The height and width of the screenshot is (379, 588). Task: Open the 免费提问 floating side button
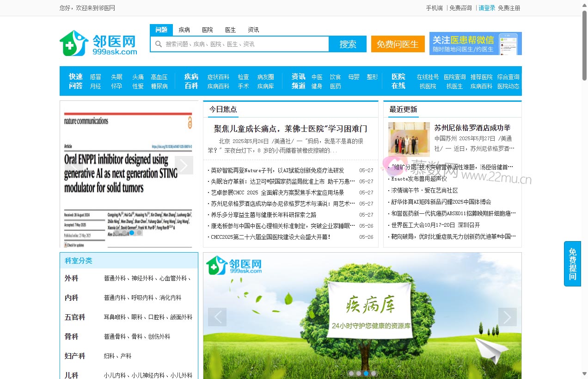point(572,264)
